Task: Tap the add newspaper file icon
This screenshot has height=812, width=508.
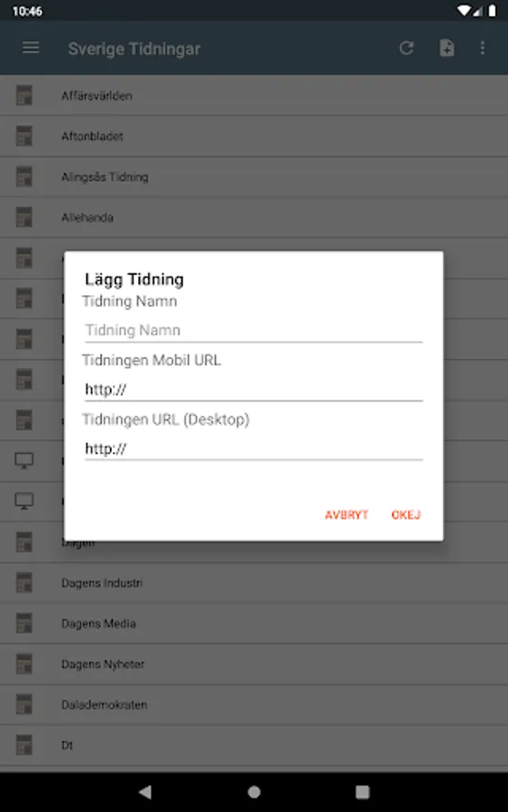Action: tap(447, 48)
